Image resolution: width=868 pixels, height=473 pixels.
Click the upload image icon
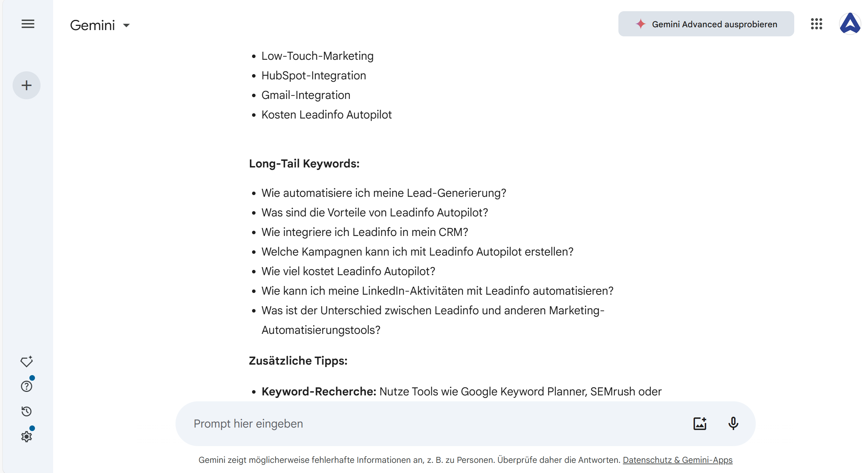coord(700,424)
